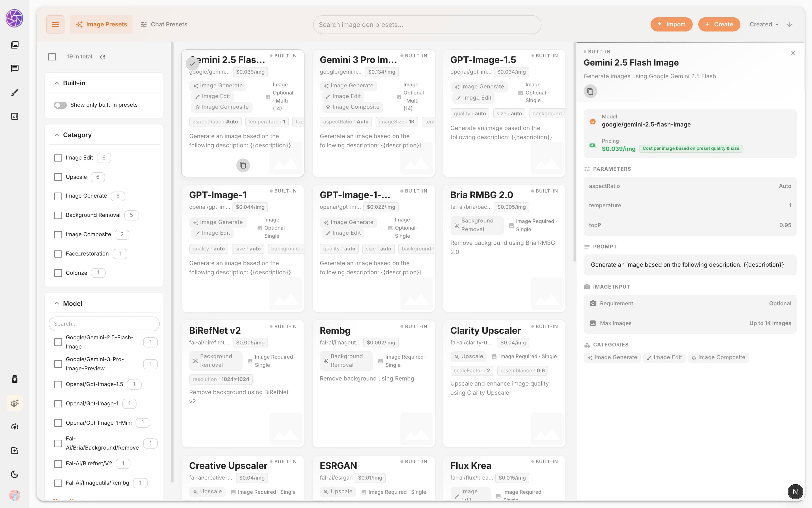
Task: Search image gen presets field
Action: point(427,25)
